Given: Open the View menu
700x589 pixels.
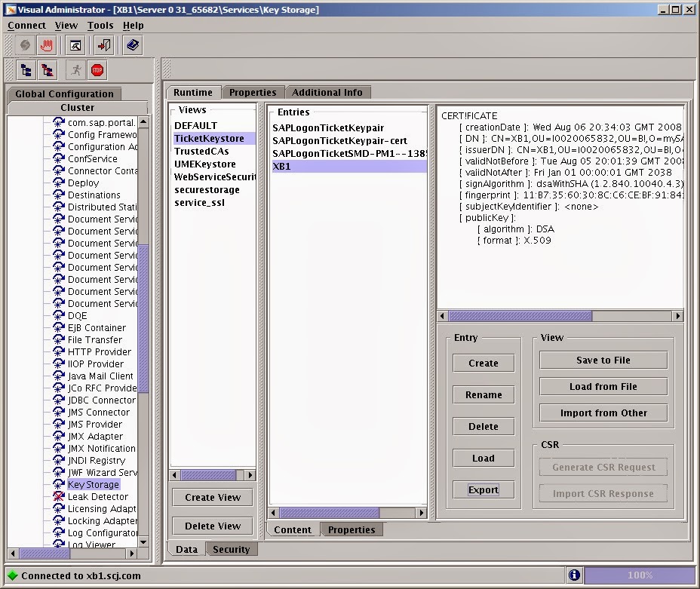Looking at the screenshot, I should pos(66,26).
